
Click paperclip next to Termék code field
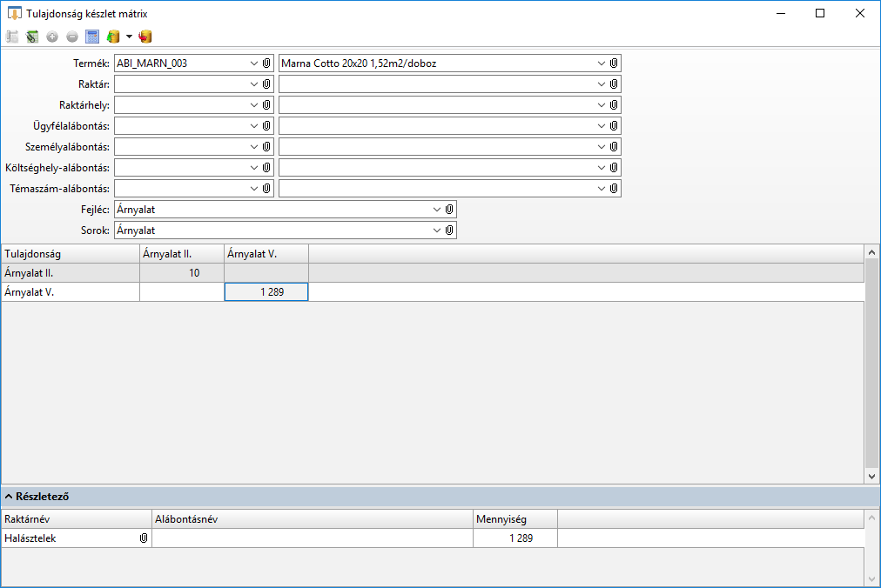(267, 63)
